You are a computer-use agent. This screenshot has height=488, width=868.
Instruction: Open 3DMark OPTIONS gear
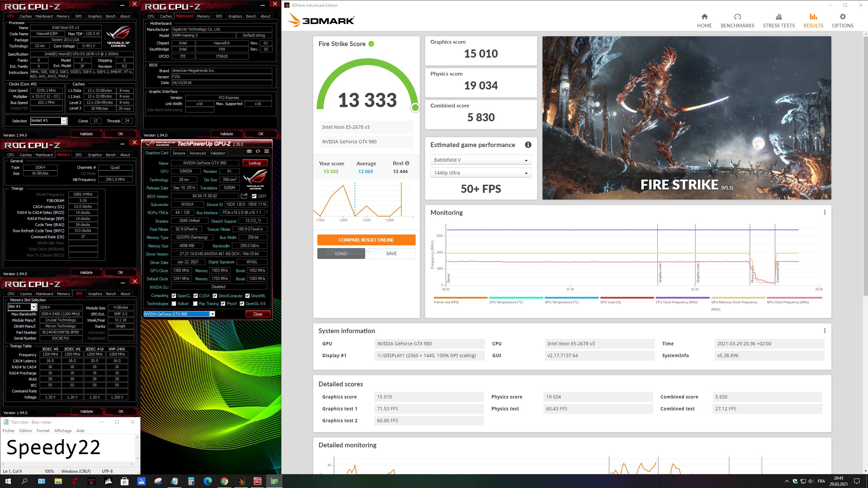pyautogui.click(x=843, y=17)
